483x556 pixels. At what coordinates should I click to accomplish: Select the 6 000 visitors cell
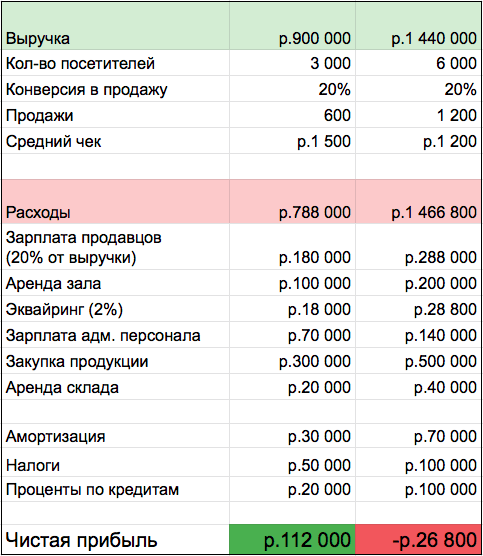pos(418,63)
